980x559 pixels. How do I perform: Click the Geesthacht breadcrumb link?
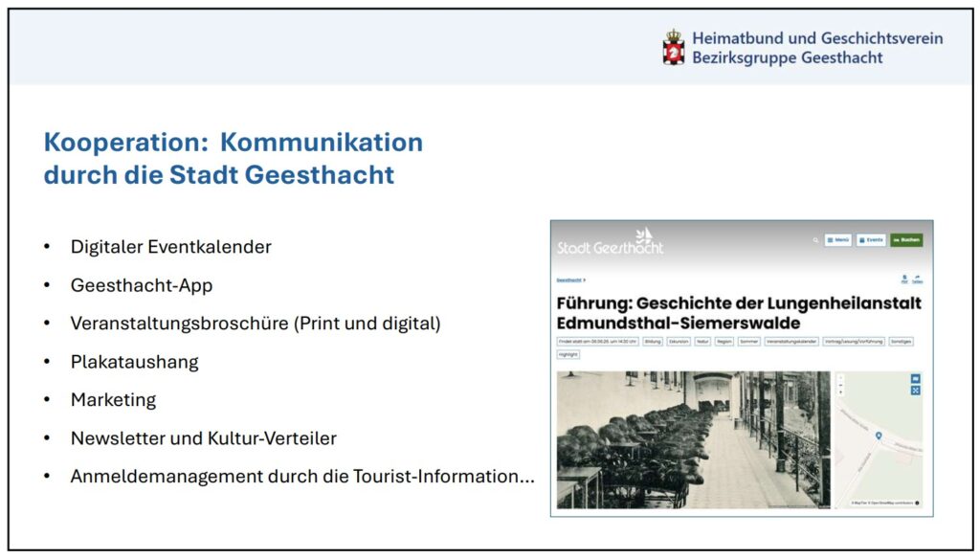pos(569,280)
